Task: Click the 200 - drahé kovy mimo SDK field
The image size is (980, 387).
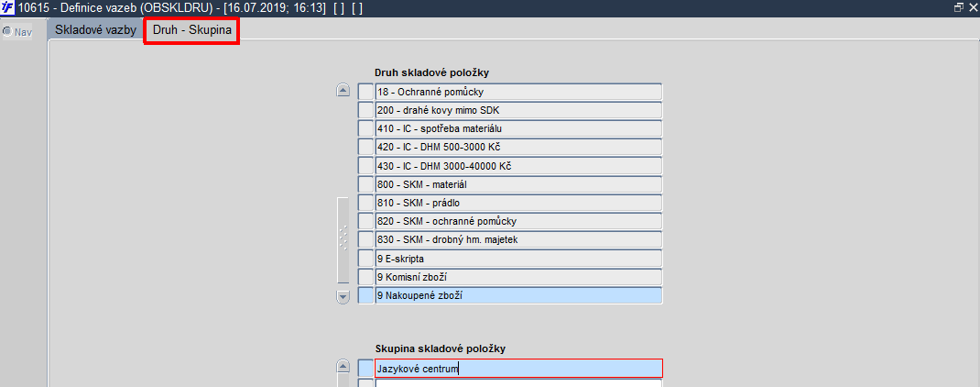Action: click(517, 110)
